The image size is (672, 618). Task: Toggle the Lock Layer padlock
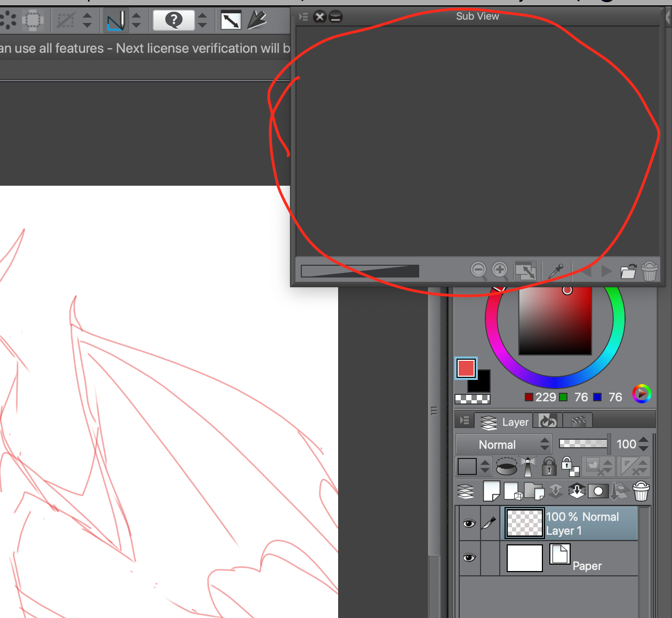(549, 466)
